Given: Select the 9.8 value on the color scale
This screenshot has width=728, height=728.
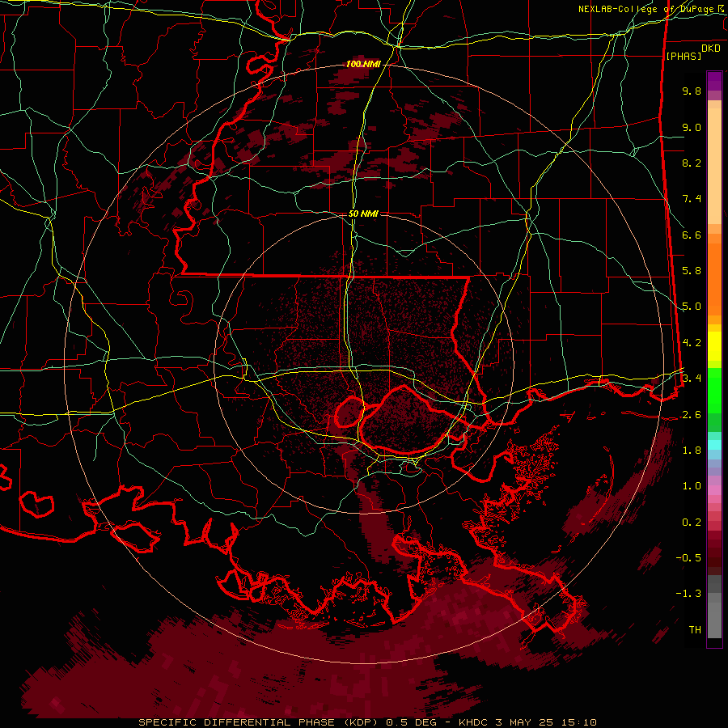Looking at the screenshot, I should 692,91.
